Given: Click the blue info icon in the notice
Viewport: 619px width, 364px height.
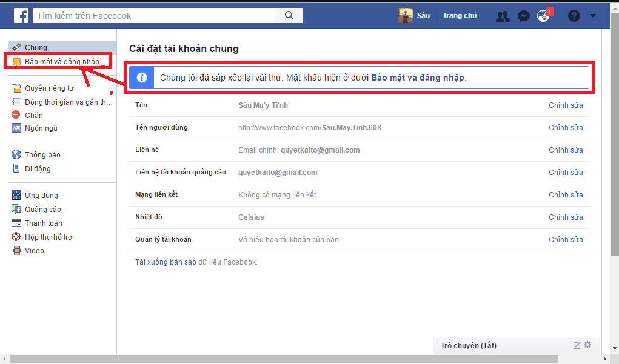Looking at the screenshot, I should tap(142, 78).
